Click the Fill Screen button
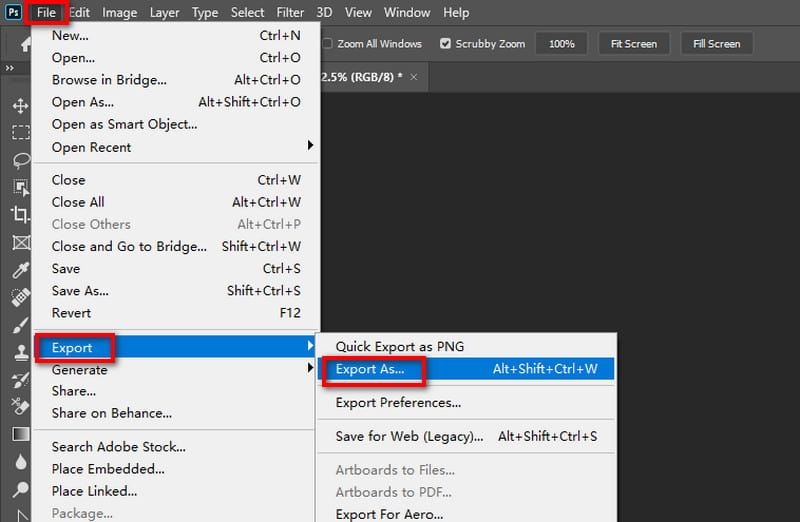This screenshot has width=800, height=522. coord(716,44)
